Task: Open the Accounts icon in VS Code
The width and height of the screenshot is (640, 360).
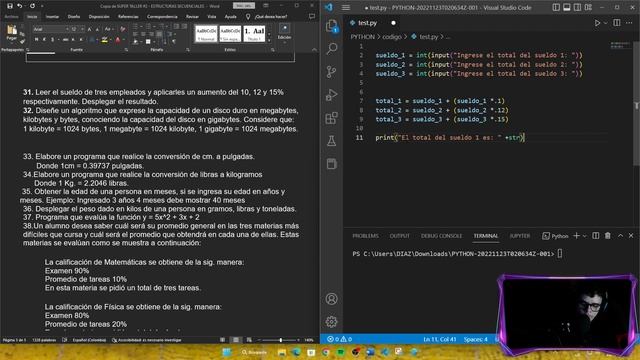Action: coord(331,299)
